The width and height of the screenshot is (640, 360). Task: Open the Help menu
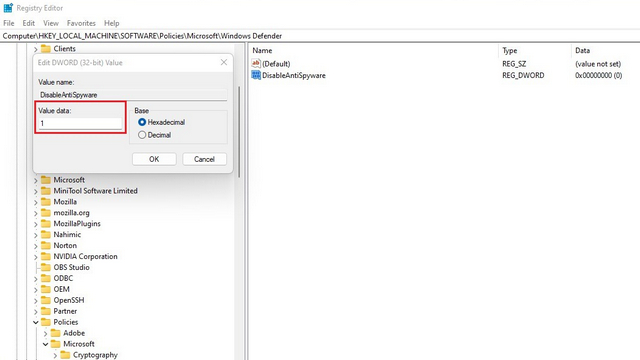(x=111, y=23)
